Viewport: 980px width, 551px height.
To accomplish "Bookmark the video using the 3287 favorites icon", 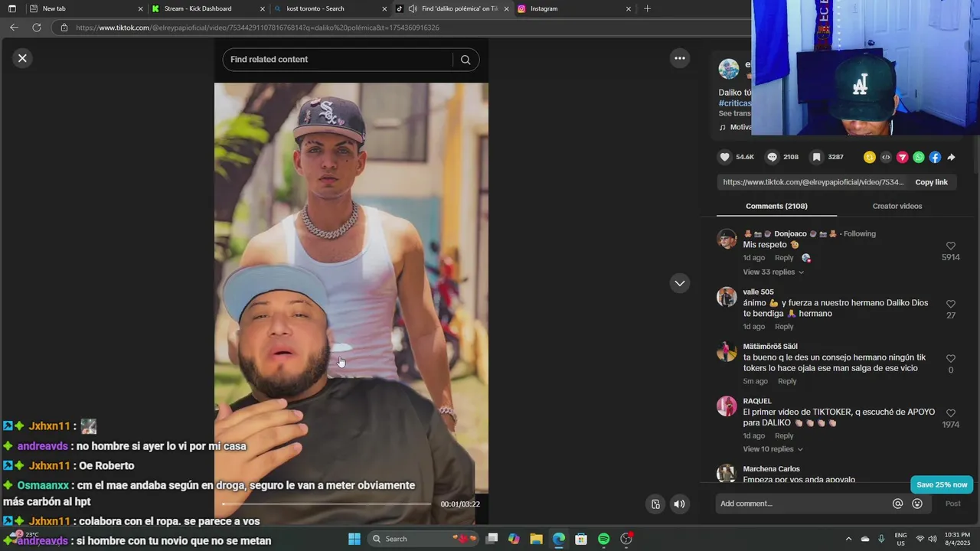I will point(817,157).
